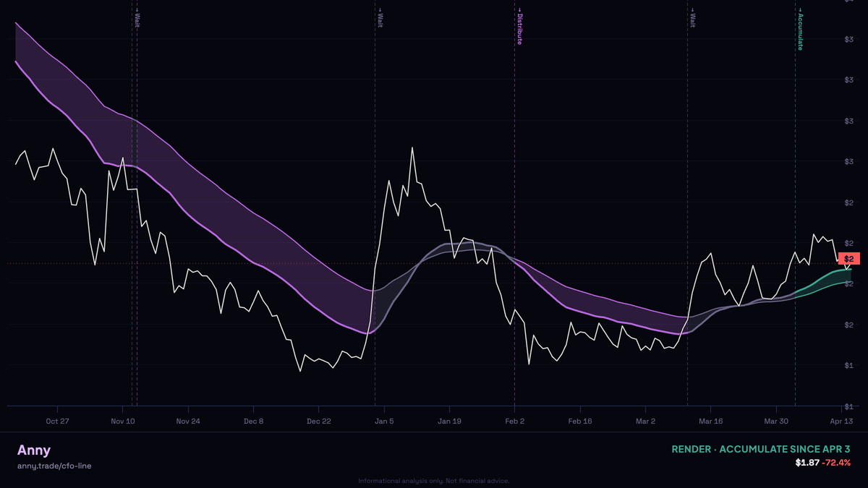Click the Render Accumulate Since Apr 3 heading
Image resolution: width=868 pixels, height=488 pixels.
pos(761,449)
